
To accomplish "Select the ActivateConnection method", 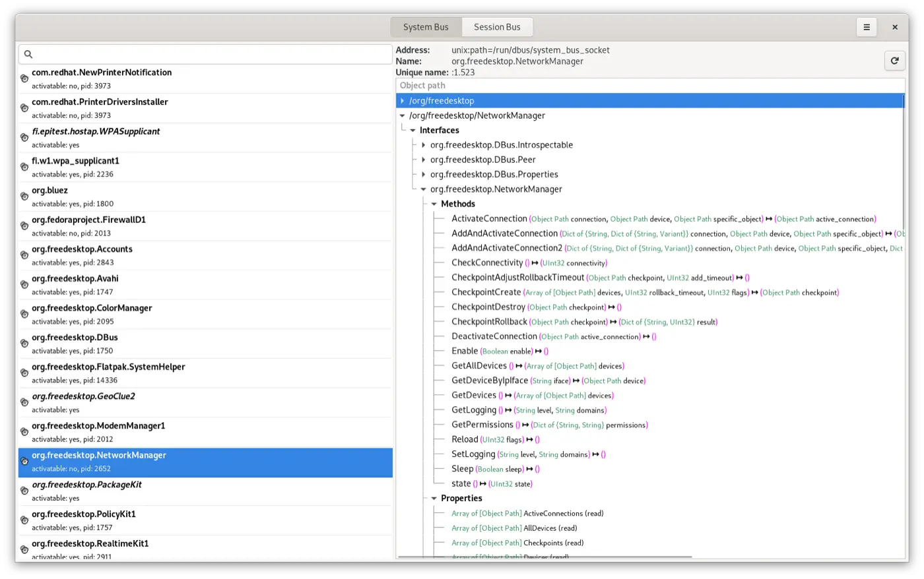I will [489, 219].
